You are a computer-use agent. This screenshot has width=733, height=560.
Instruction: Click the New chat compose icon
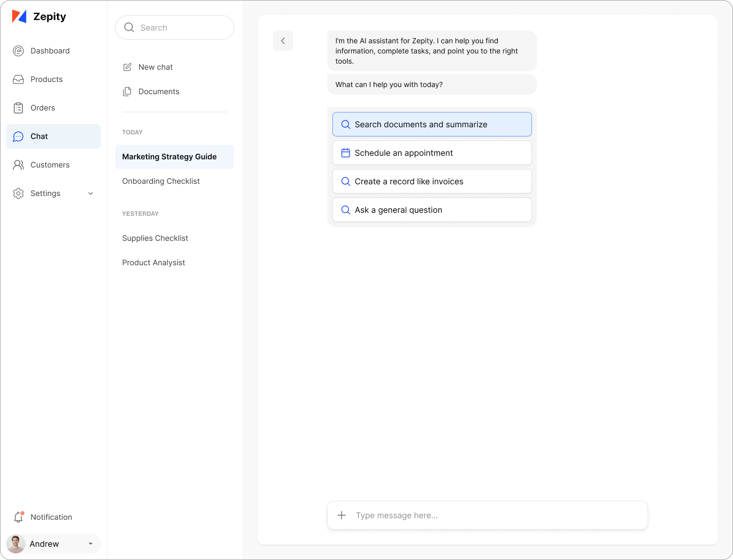(127, 67)
